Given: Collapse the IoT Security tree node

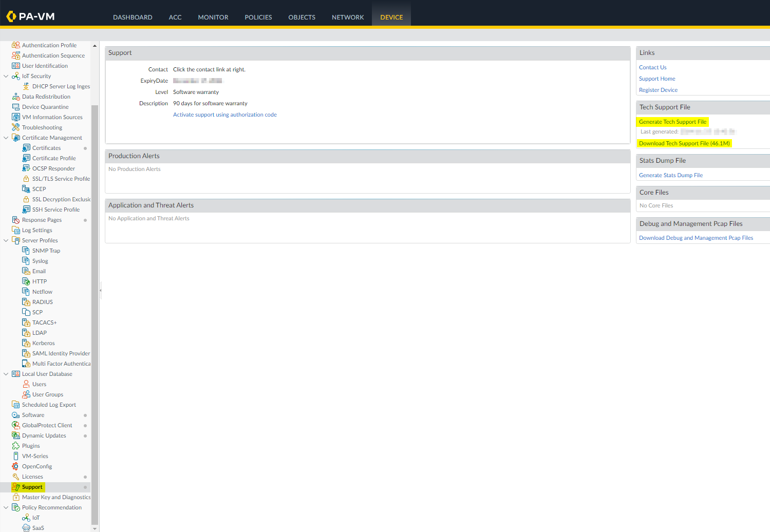Looking at the screenshot, I should click(x=6, y=76).
